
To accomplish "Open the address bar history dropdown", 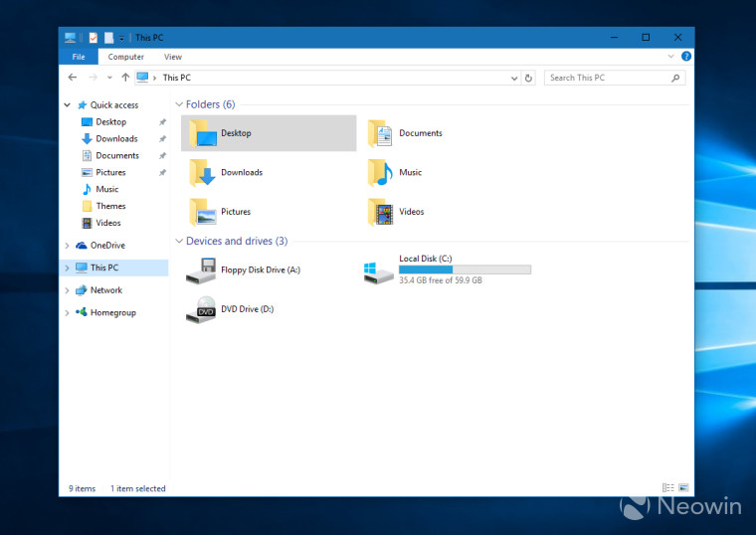I will [514, 79].
